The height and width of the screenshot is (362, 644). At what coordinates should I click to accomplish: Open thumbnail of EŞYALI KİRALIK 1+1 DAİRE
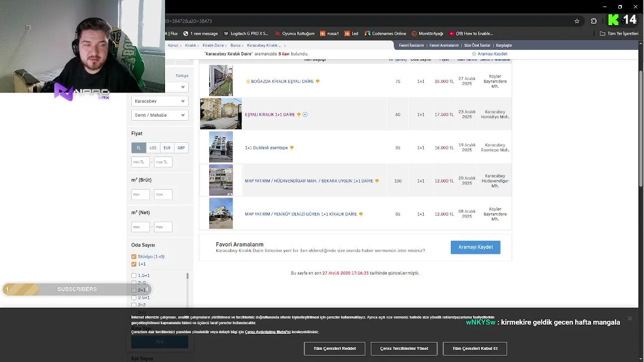[221, 114]
